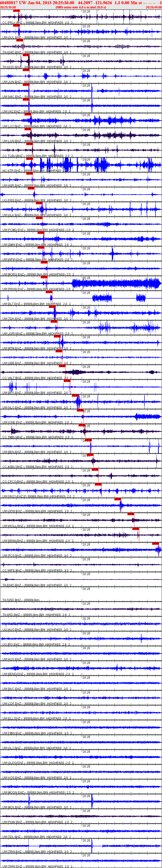Click the RMS noise scaling note
162x868 pixels.
(x=81, y=7)
